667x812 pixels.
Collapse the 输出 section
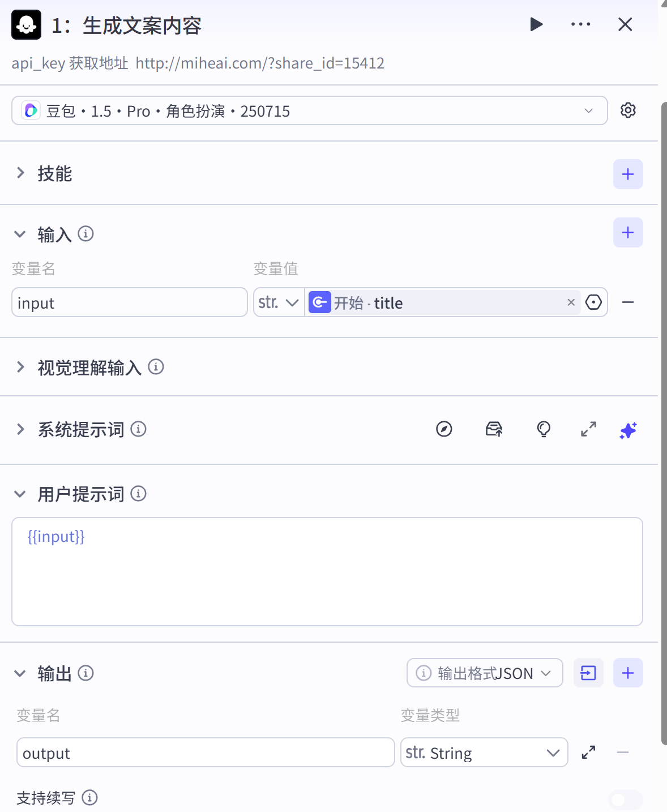[x=20, y=673]
